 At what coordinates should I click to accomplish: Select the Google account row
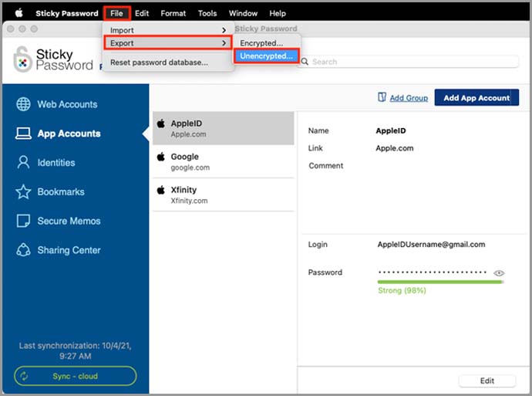(x=224, y=161)
